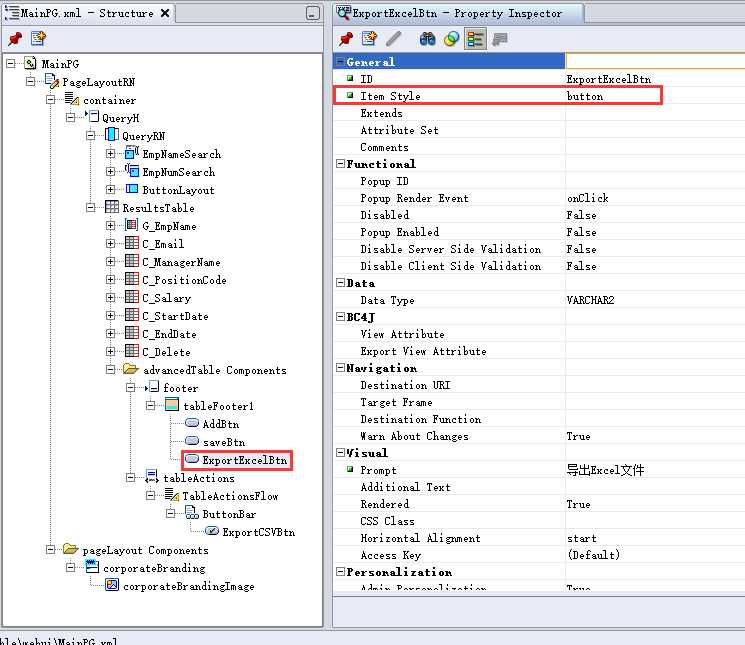This screenshot has height=645, width=745.
Task: Expand the C_Email column node
Action: [110, 244]
